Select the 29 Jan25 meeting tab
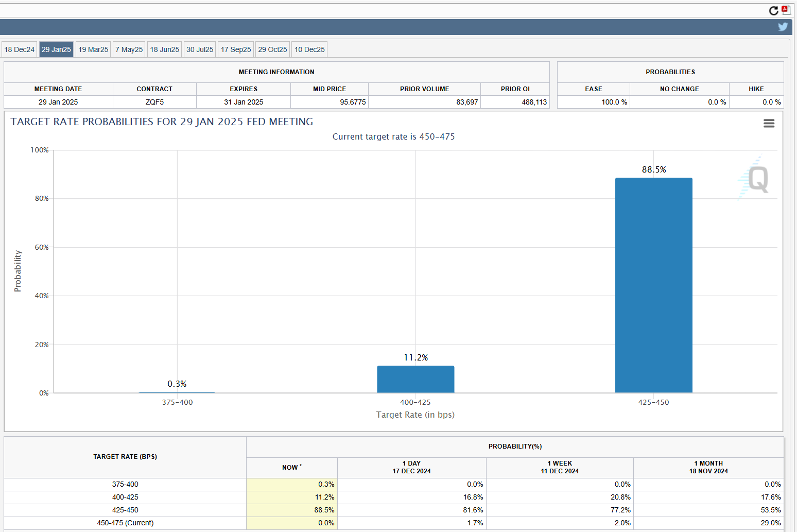Image resolution: width=797 pixels, height=532 pixels. coord(57,49)
